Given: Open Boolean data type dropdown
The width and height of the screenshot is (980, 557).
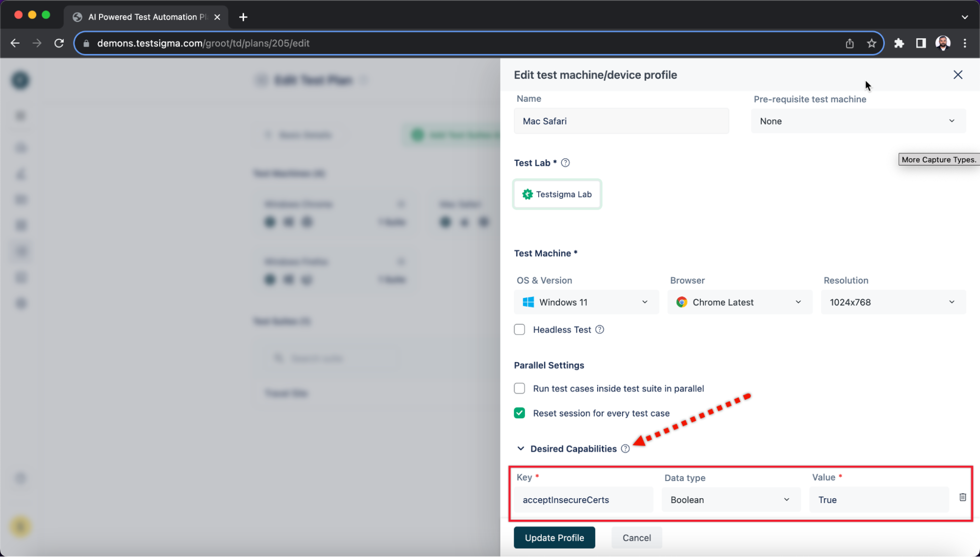Looking at the screenshot, I should click(x=730, y=500).
